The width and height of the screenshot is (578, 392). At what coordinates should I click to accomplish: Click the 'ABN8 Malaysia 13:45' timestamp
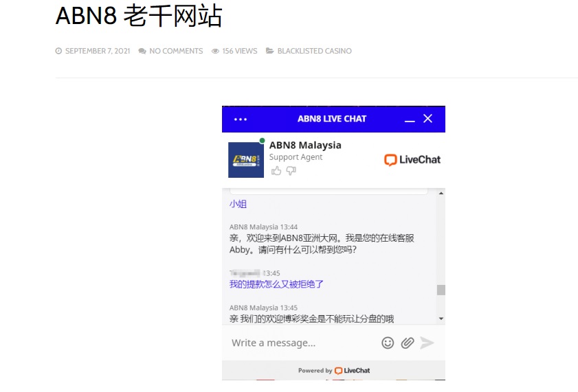[263, 308]
